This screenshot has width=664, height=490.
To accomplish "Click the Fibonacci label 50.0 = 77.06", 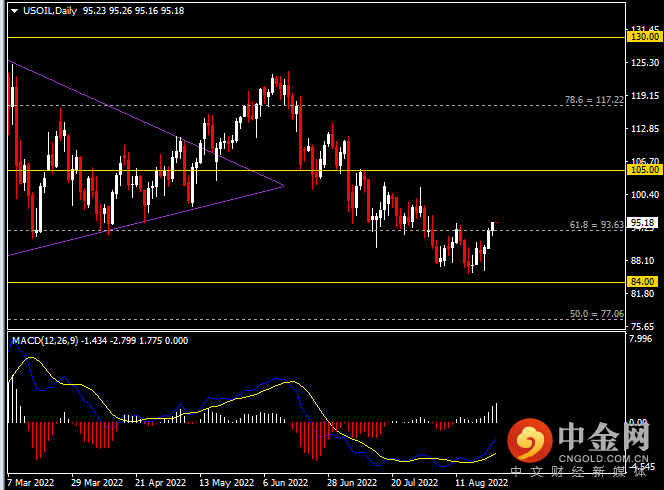I will (x=597, y=314).
